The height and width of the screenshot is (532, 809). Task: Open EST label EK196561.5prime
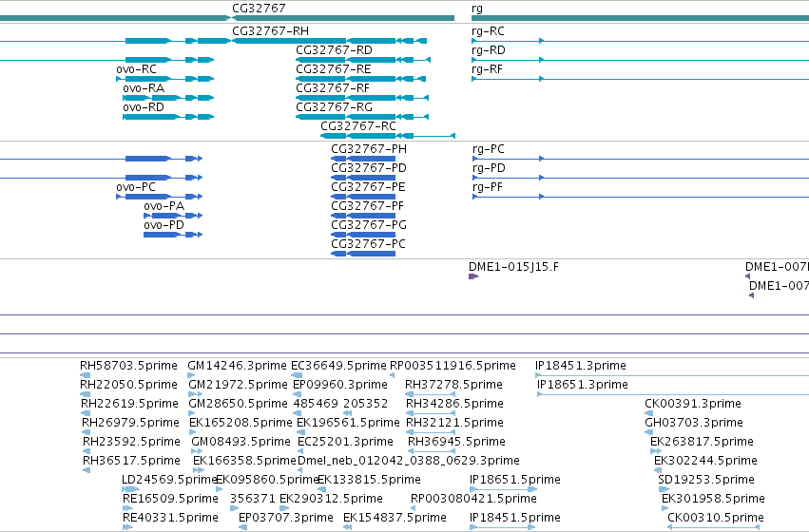coord(348,423)
